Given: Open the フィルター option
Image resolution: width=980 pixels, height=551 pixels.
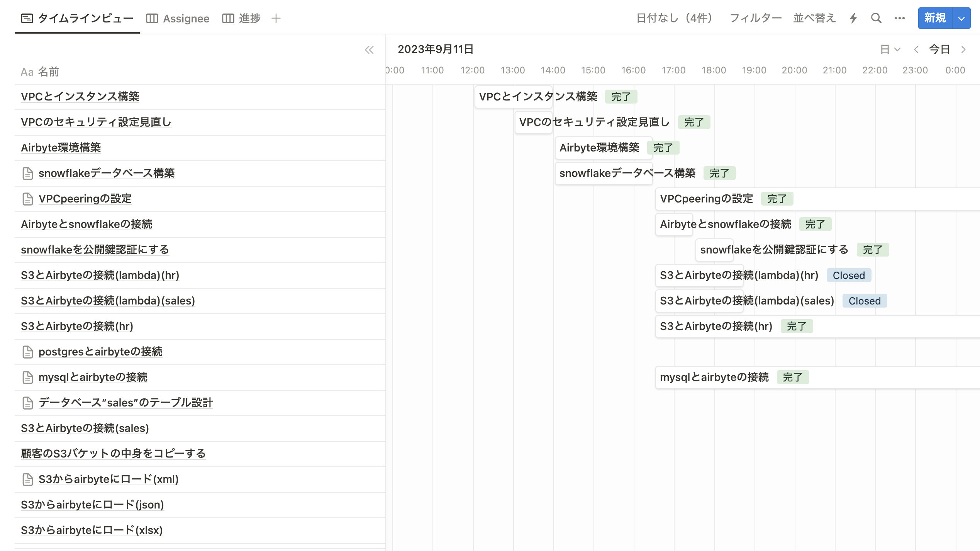Looking at the screenshot, I should 755,18.
